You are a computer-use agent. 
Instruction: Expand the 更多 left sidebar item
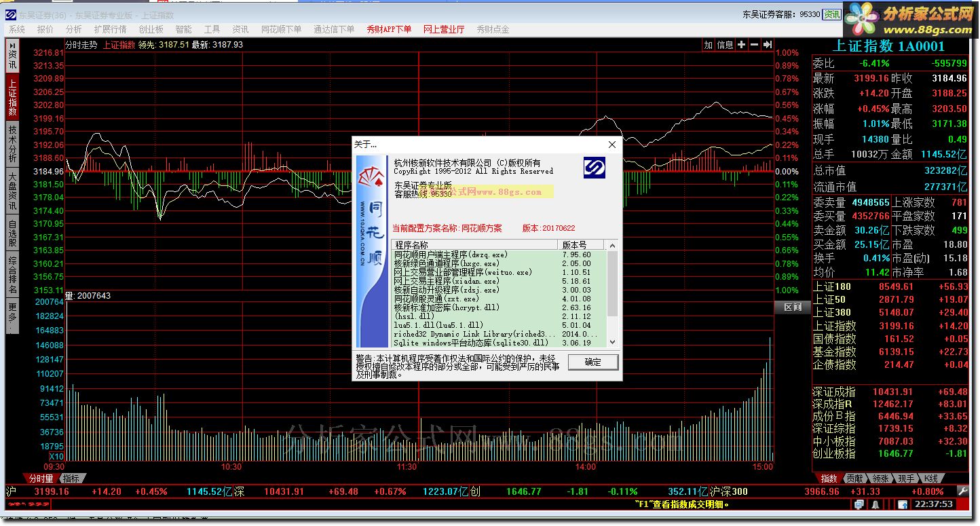point(12,317)
